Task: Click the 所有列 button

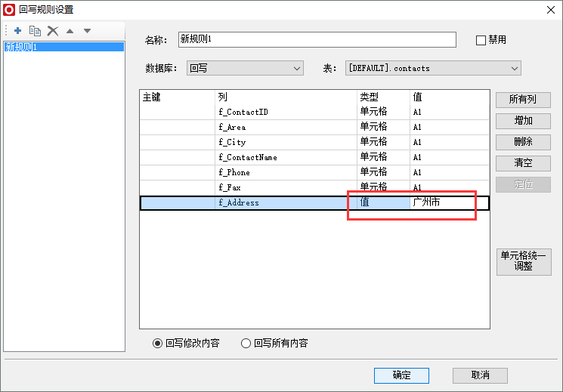Action: click(x=523, y=100)
